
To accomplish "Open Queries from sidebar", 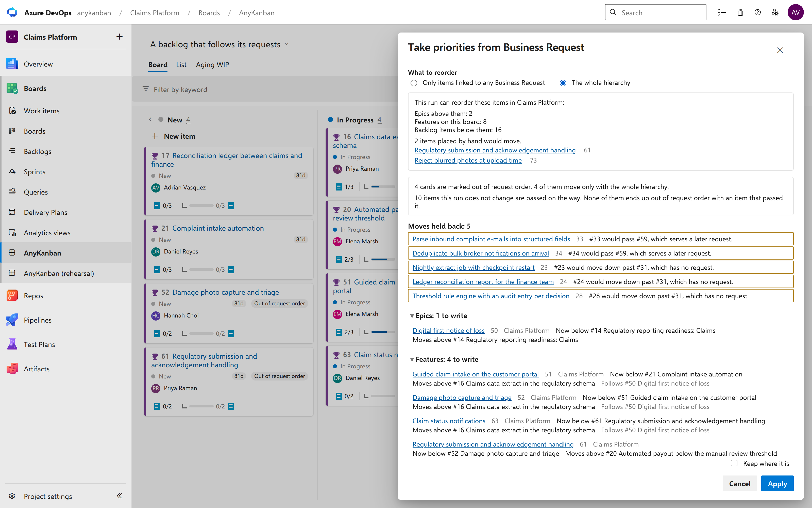I will (x=36, y=192).
